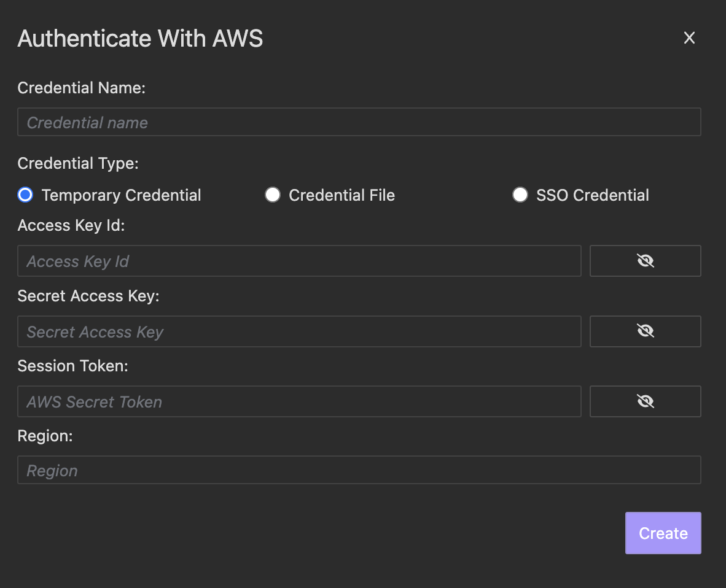Click the "Credential Name:" label

81,88
